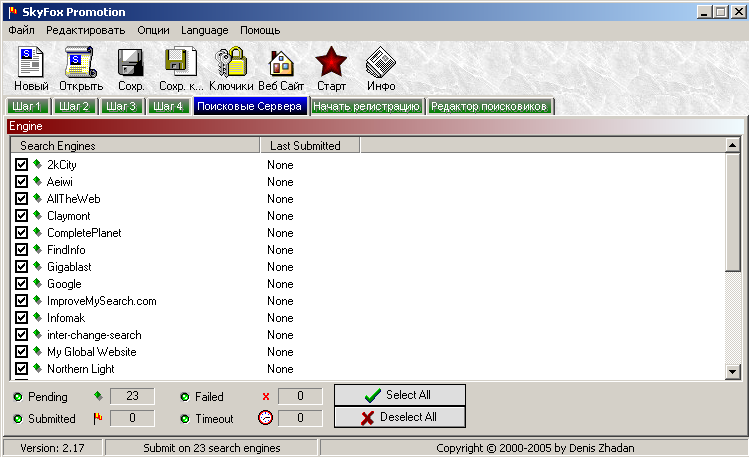Open the Опции menu
Screen dimensions: 749x457
click(153, 30)
